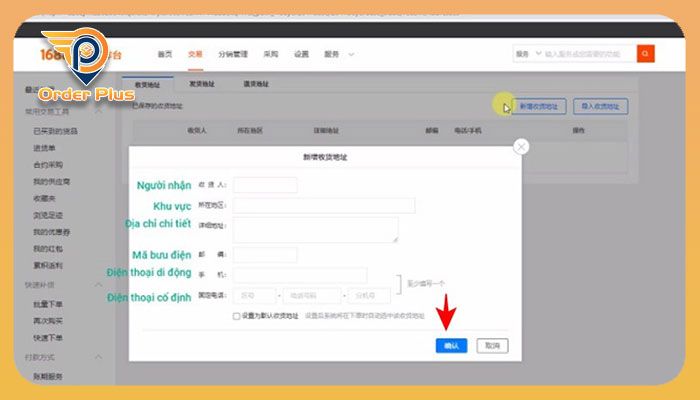Open the region selector field (Khu vực)
This screenshot has height=400, width=700.
coord(324,205)
